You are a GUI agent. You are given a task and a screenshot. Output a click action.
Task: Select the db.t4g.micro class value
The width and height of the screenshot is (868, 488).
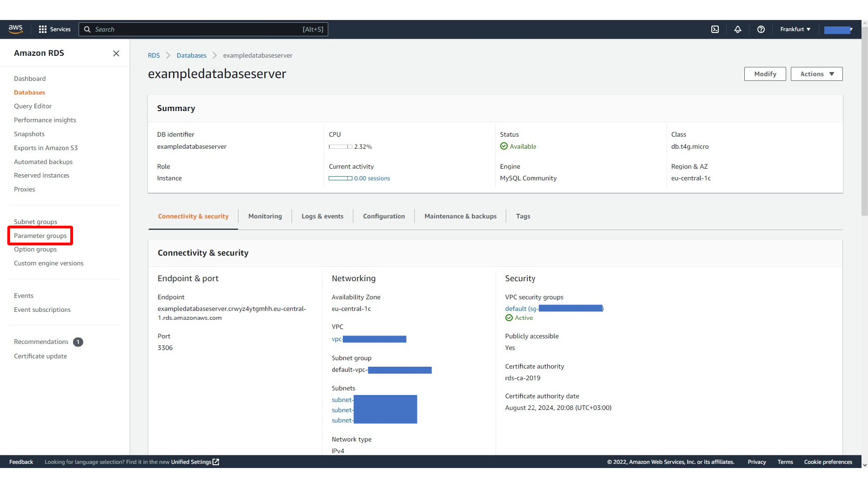(x=690, y=146)
